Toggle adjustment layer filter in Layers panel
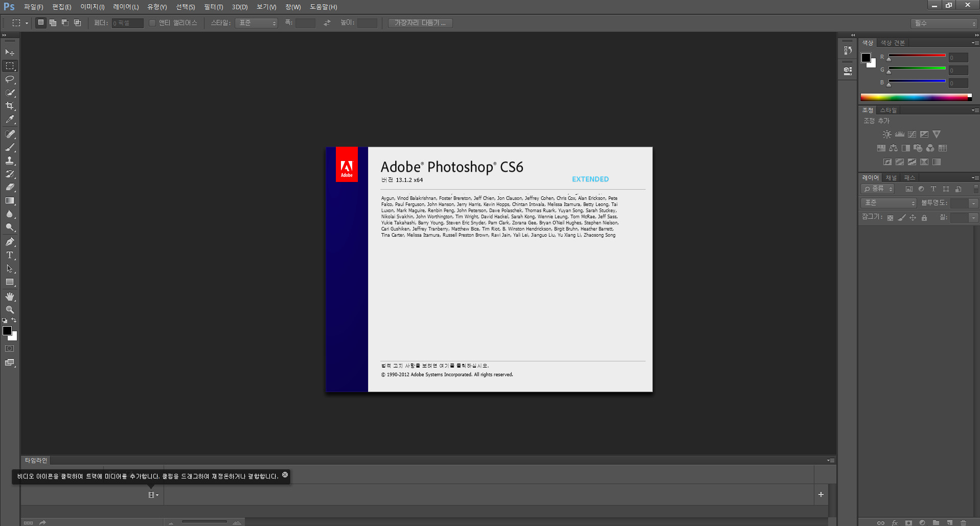Image resolution: width=980 pixels, height=526 pixels. tap(921, 189)
